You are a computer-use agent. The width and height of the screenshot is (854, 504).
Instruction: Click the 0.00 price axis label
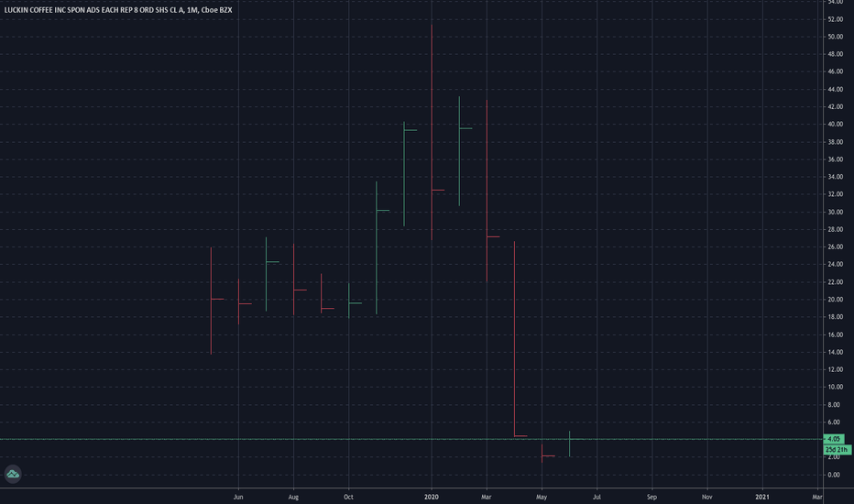click(x=834, y=475)
